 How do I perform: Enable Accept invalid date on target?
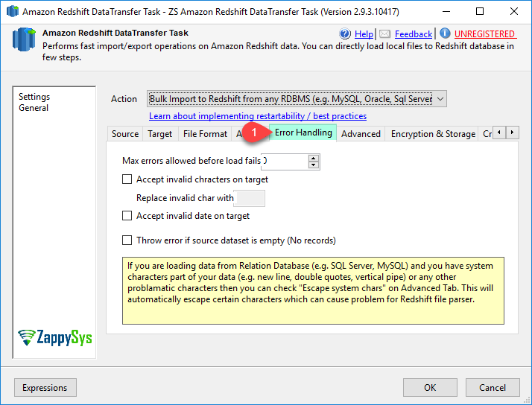tap(127, 216)
